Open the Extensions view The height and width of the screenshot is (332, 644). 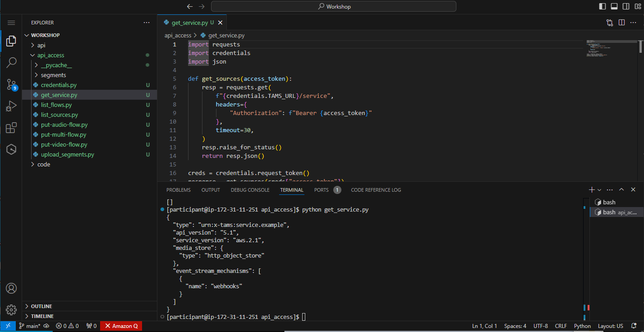11,128
